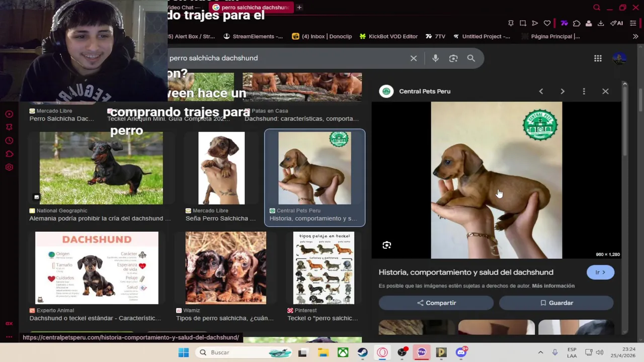This screenshot has width=644, height=362.
Task: Open a new browser tab
Action: [x=299, y=8]
